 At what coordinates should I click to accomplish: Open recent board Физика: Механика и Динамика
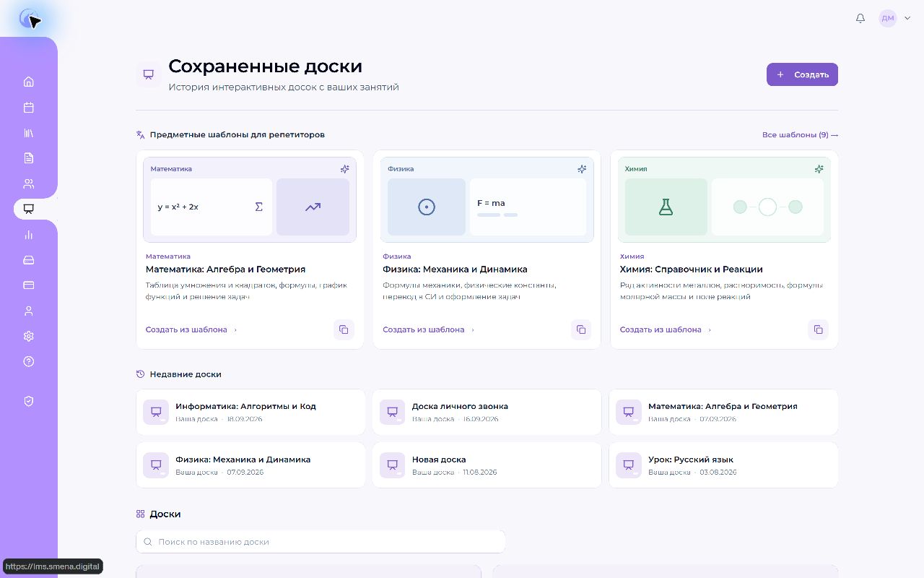point(250,465)
